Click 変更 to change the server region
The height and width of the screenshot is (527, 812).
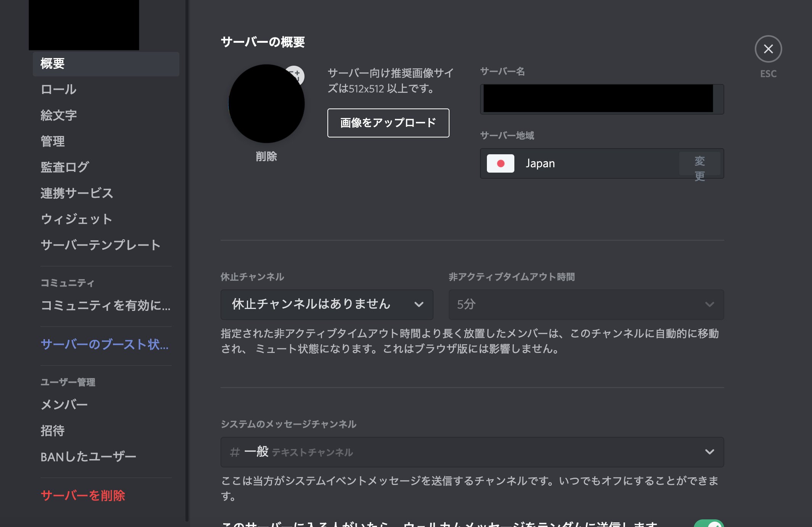[700, 163]
